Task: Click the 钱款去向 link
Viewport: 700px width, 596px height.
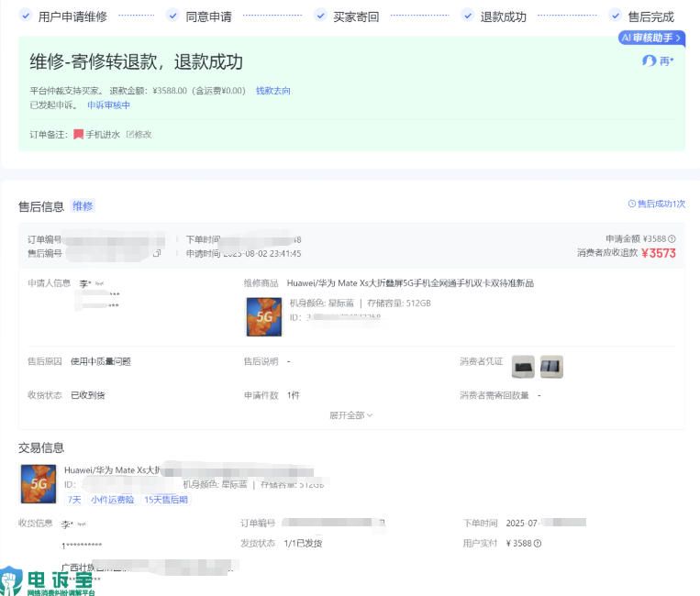Action: pyautogui.click(x=272, y=91)
